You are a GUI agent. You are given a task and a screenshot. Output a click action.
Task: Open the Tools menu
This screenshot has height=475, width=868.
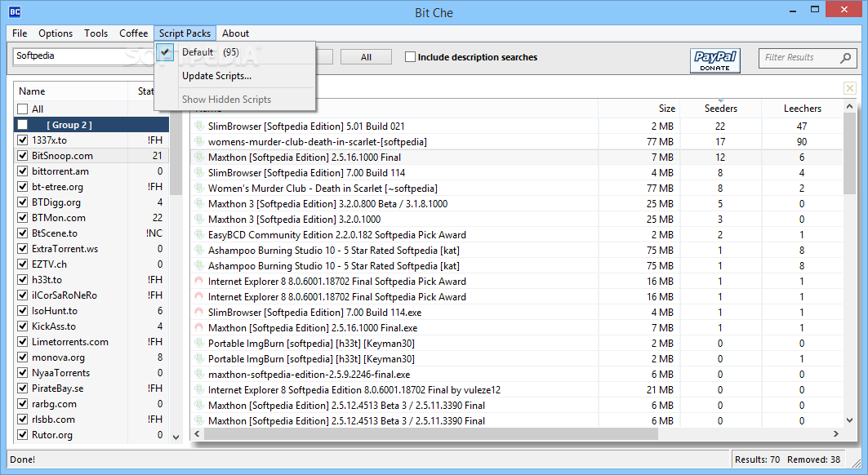click(x=96, y=33)
